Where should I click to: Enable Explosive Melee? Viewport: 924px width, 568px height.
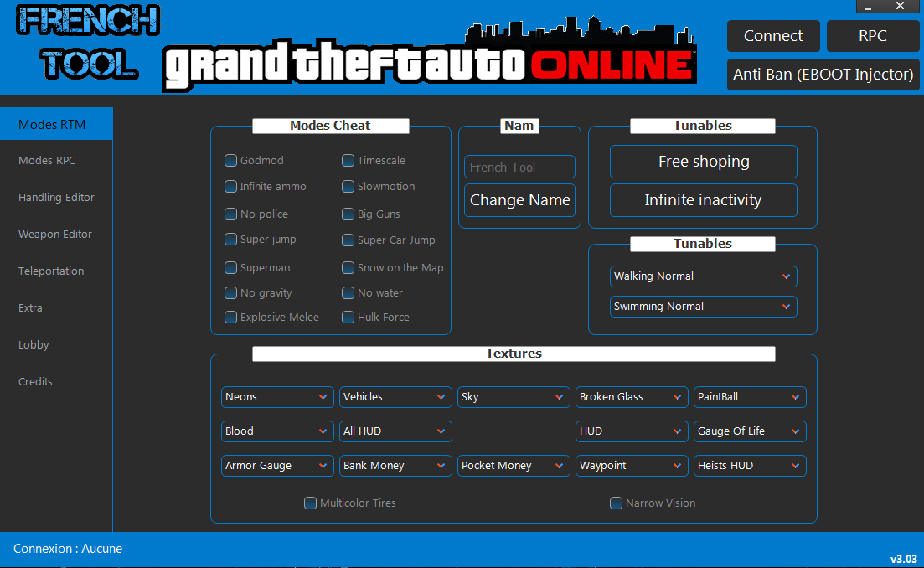pyautogui.click(x=230, y=317)
